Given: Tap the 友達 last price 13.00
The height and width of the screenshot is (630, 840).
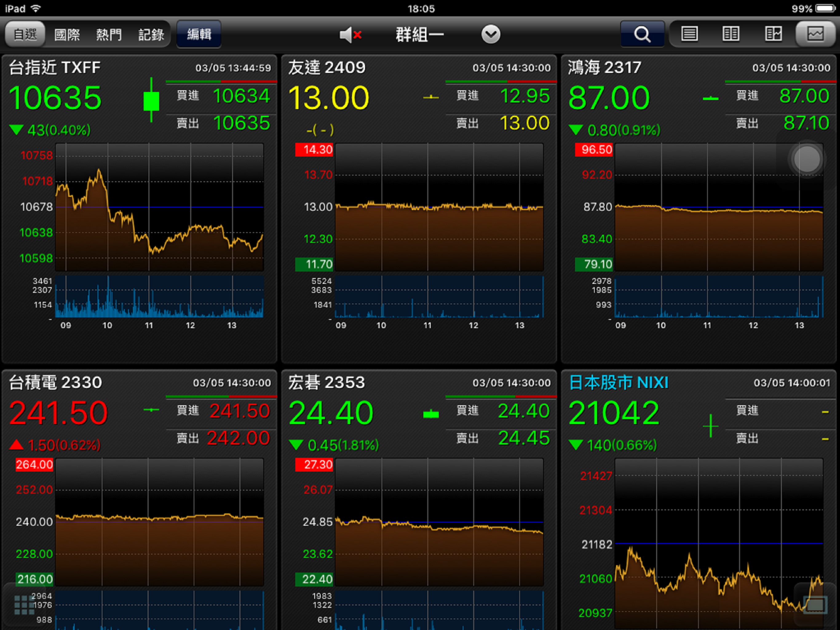Looking at the screenshot, I should tap(329, 98).
